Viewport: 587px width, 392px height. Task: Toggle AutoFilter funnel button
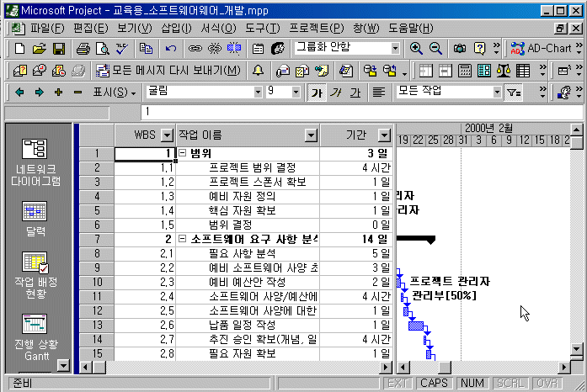514,92
